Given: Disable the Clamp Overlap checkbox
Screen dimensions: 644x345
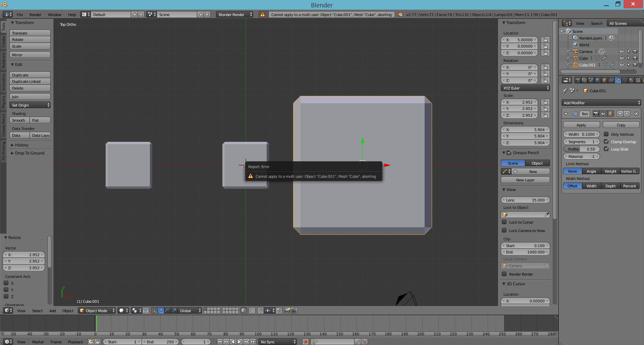Looking at the screenshot, I should click(x=606, y=141).
